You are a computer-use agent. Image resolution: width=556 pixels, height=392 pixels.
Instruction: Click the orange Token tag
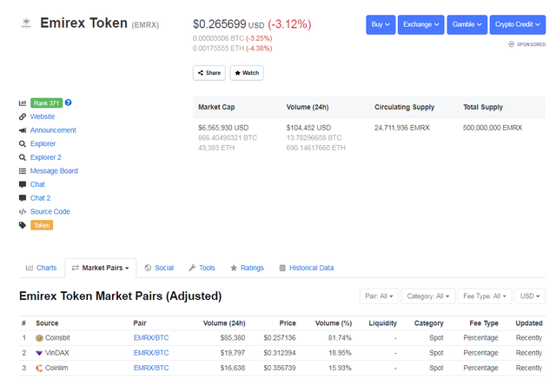[42, 225]
